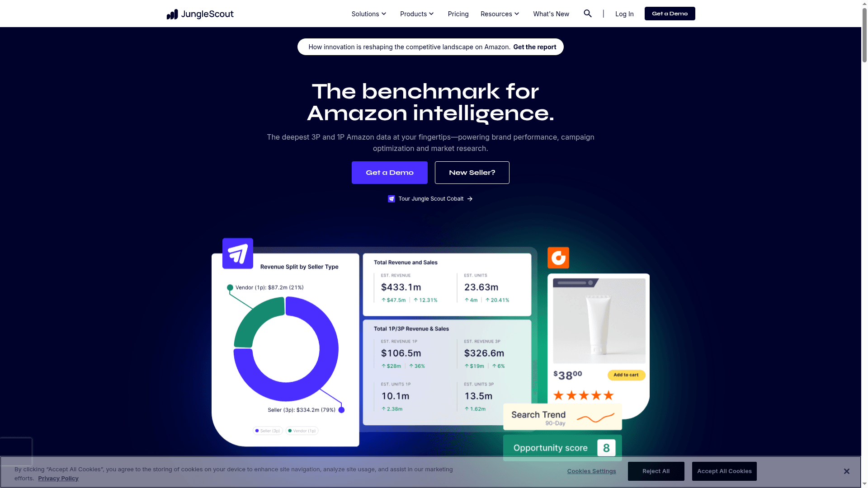Click the paper plane icon beside Tour Cobalt link
868x488 pixels.
[x=391, y=199]
